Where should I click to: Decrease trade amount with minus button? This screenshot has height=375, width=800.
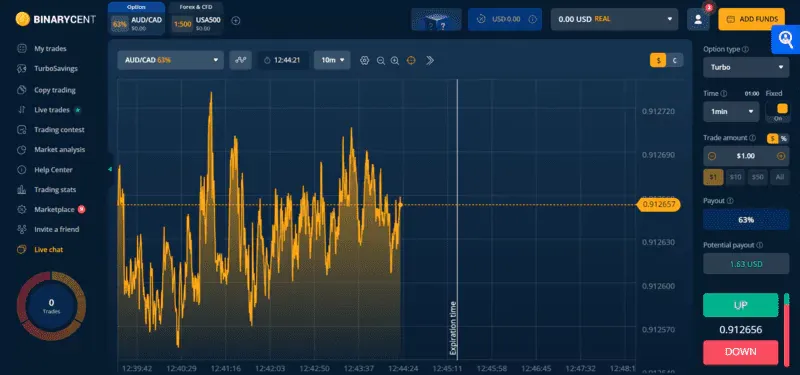click(x=712, y=156)
